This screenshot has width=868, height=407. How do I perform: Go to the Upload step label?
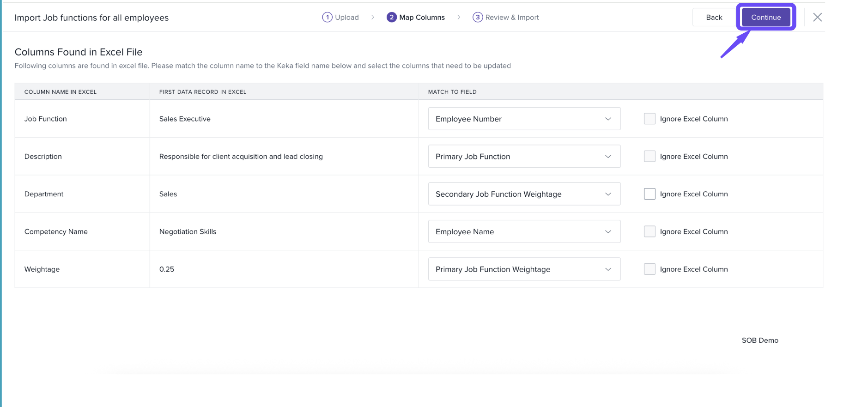(x=346, y=18)
